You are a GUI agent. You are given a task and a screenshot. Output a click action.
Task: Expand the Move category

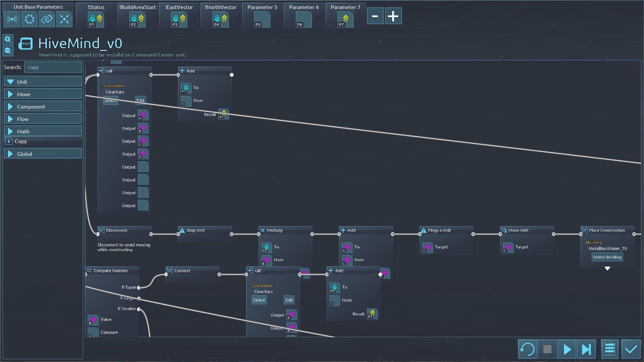pos(43,94)
